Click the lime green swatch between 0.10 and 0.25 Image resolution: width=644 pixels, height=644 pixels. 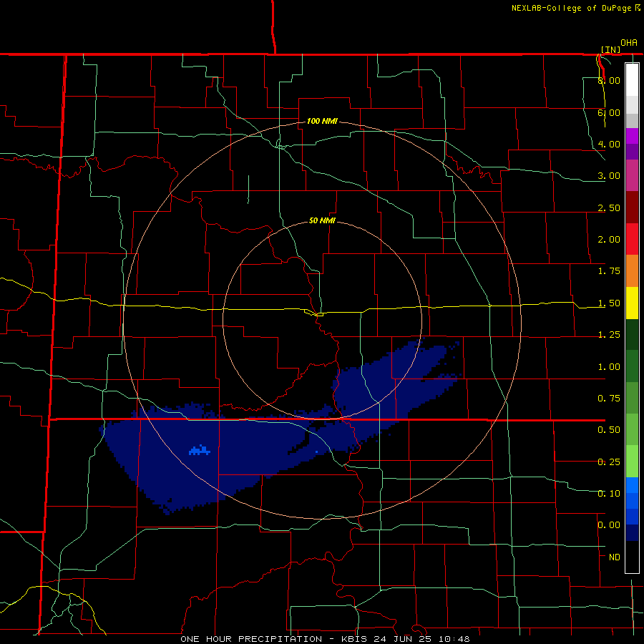point(632,462)
